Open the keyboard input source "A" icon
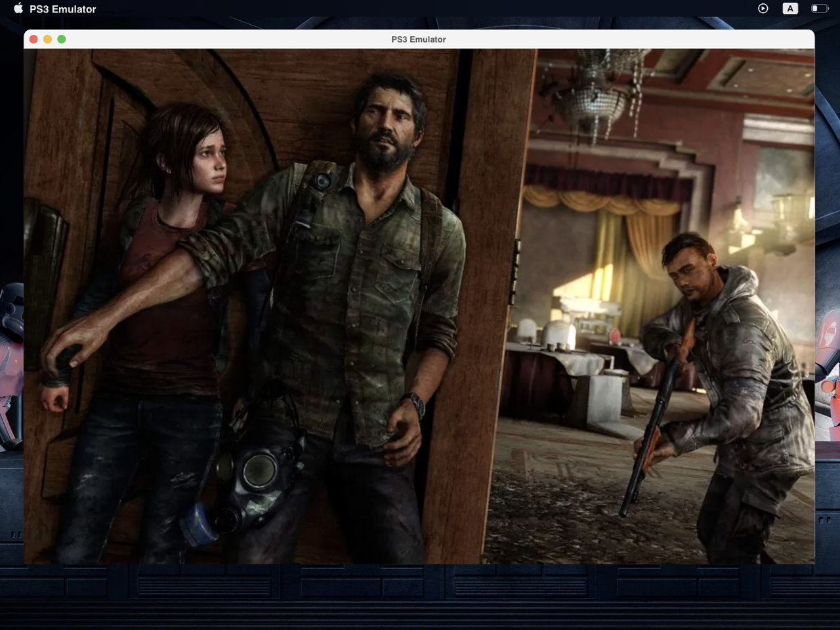840x630 pixels. pos(790,9)
